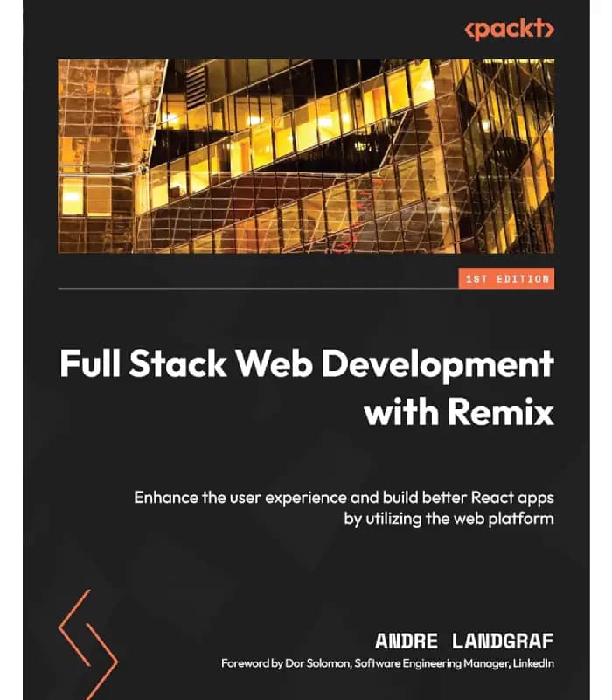Click the building cover photograph
Viewport: 612px width, 700px height.
(306, 156)
